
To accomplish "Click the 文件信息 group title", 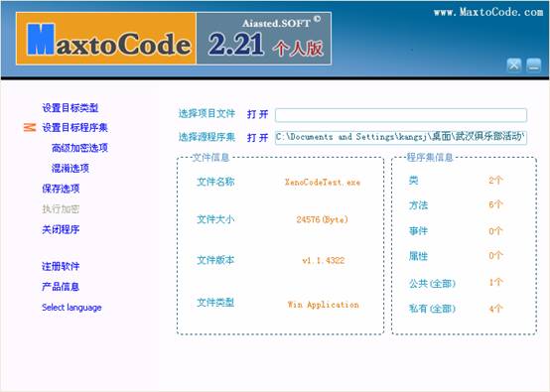I will point(210,158).
